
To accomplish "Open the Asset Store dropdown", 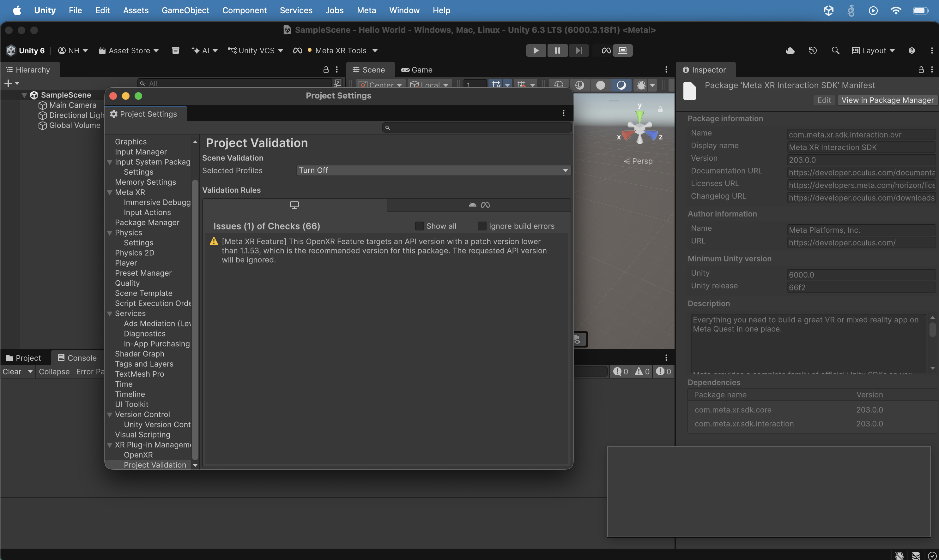I will coord(128,51).
